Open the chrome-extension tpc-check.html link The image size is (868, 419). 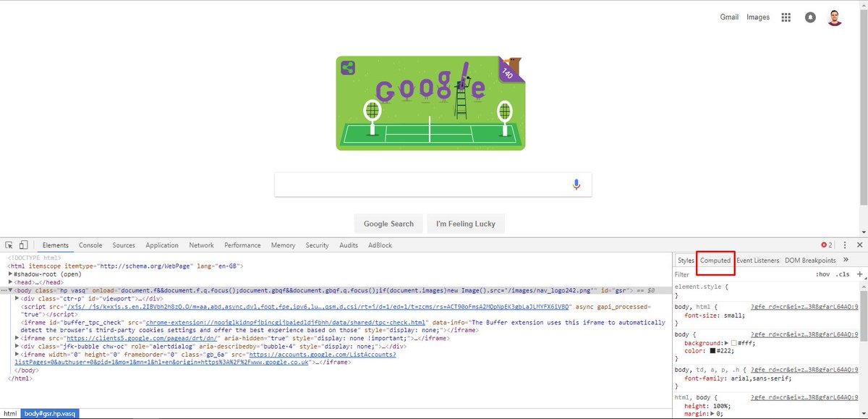pyautogui.click(x=286, y=323)
